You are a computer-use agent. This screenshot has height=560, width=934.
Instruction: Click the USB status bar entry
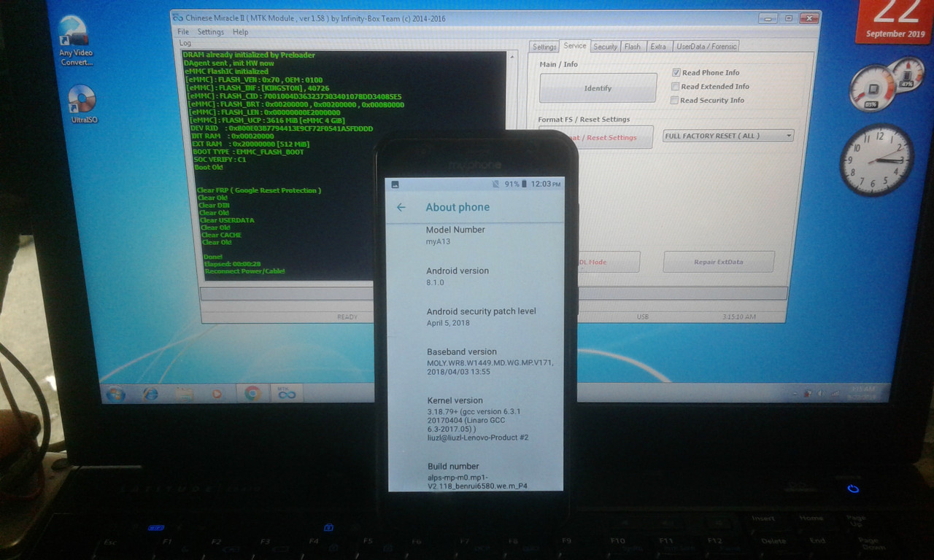tap(643, 317)
